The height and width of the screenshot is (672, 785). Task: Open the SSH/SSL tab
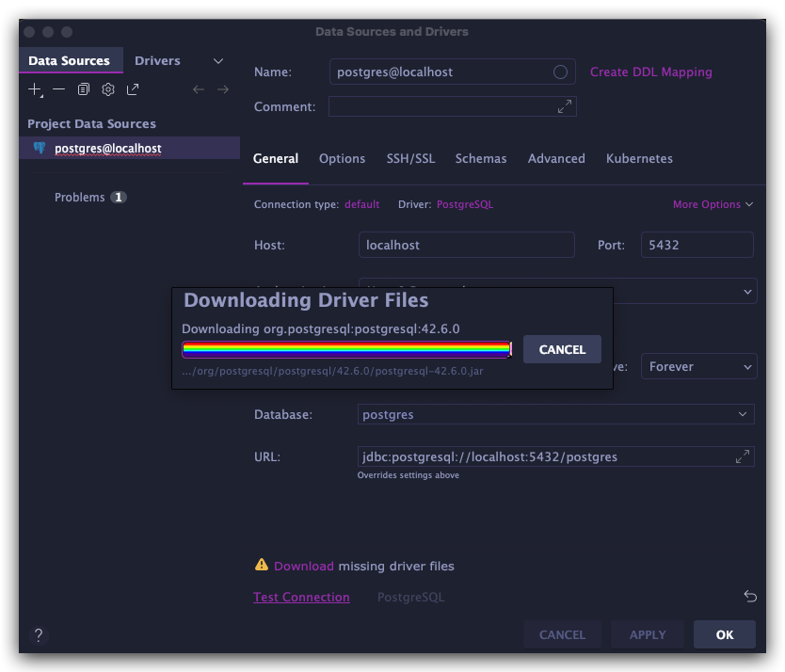coord(410,159)
